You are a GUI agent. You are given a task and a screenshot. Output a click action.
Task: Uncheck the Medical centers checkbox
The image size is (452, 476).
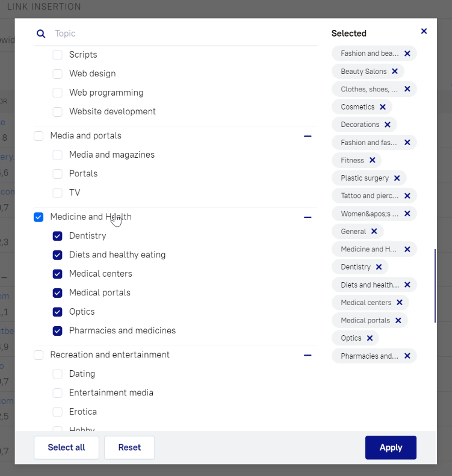[x=57, y=274]
